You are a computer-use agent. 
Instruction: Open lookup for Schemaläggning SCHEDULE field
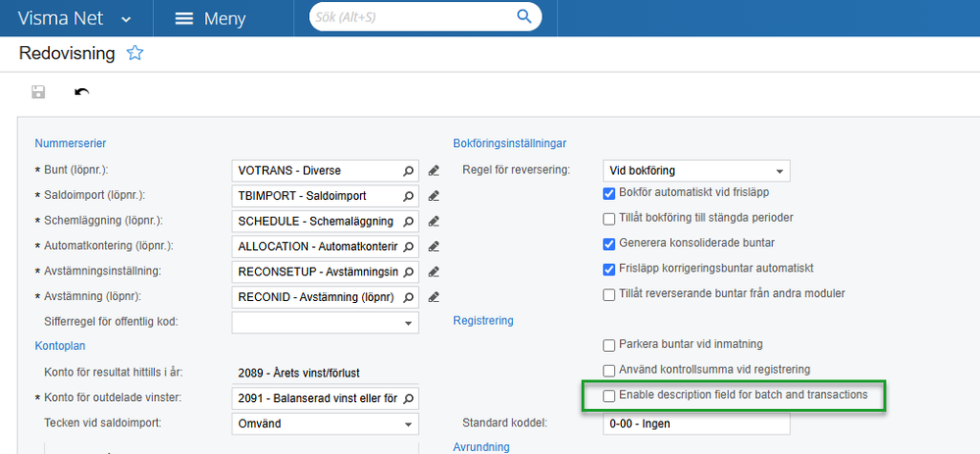(408, 221)
